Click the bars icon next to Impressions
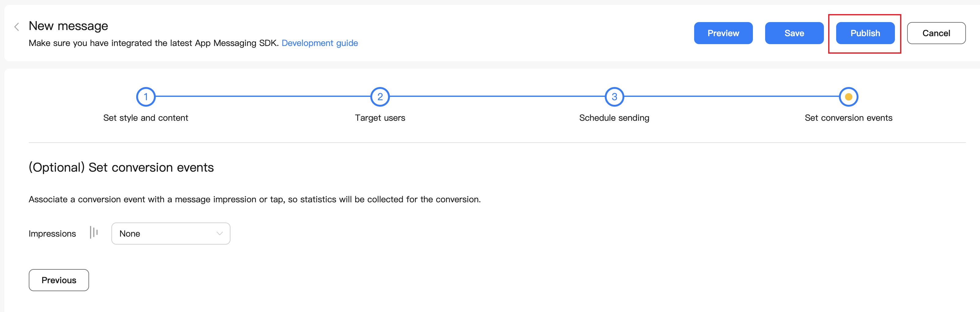 tap(94, 232)
